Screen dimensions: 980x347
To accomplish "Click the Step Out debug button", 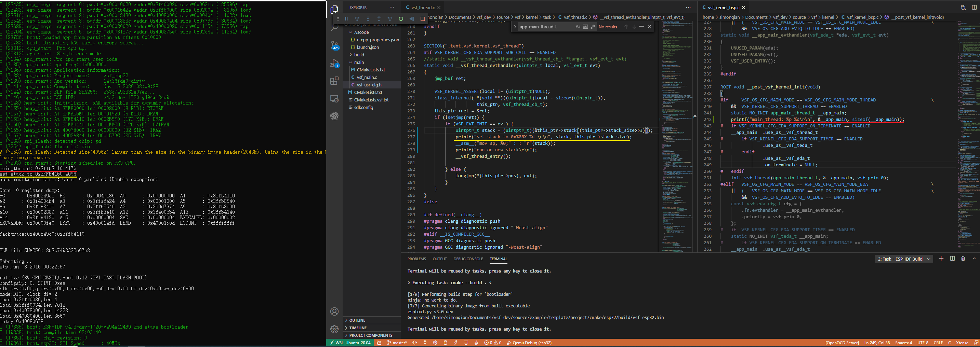I will coord(379,19).
